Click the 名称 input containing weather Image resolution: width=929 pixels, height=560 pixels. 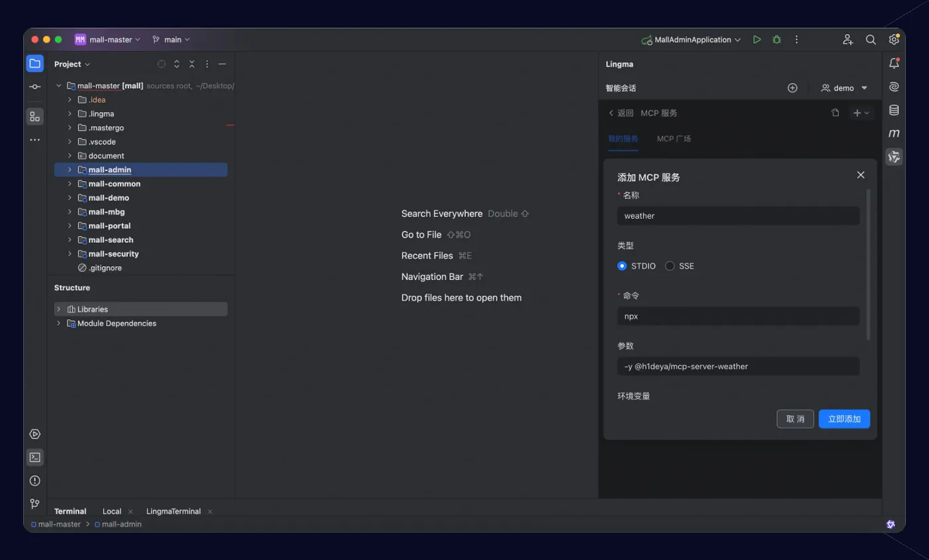pos(738,216)
